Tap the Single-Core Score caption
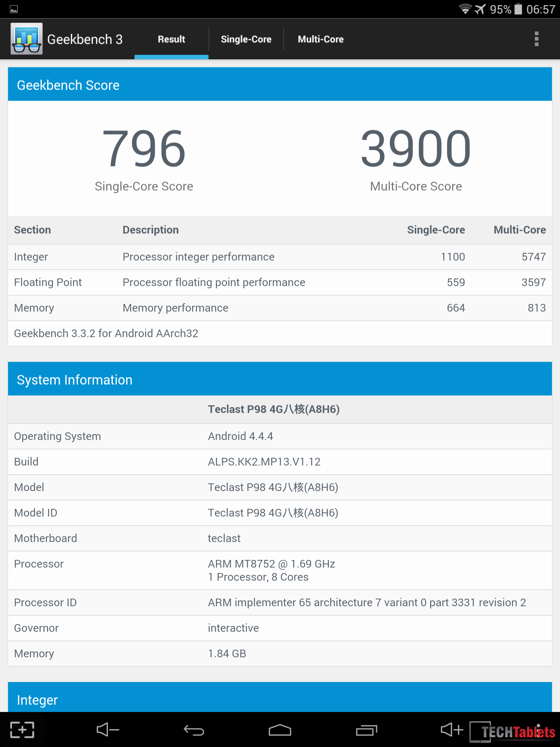 click(x=144, y=186)
